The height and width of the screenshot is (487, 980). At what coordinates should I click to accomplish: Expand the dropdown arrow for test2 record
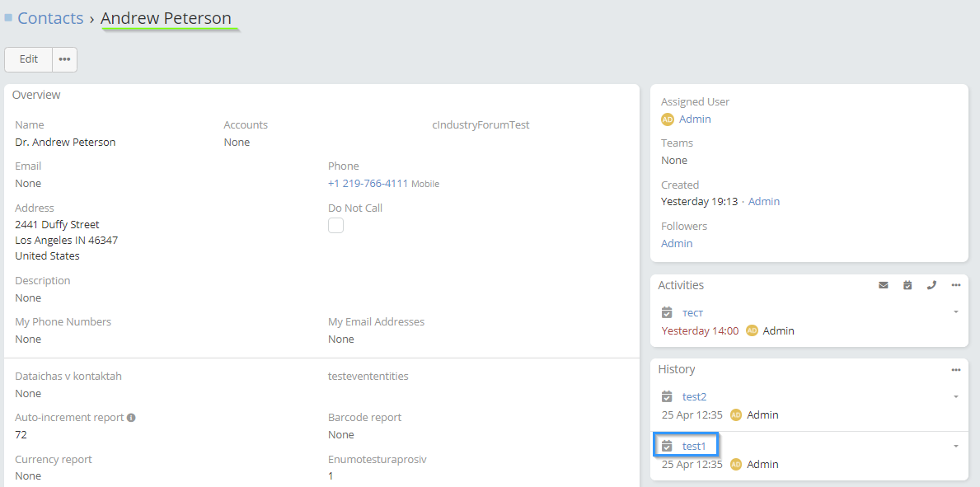pyautogui.click(x=955, y=397)
